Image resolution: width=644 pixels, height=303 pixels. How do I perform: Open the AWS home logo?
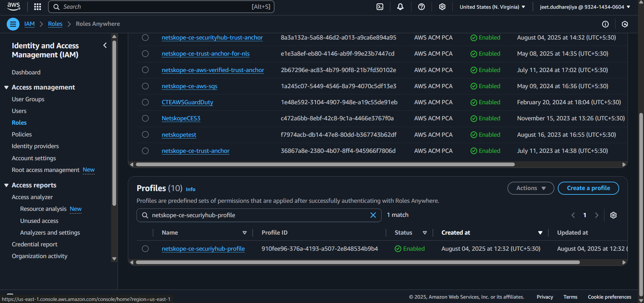point(13,7)
